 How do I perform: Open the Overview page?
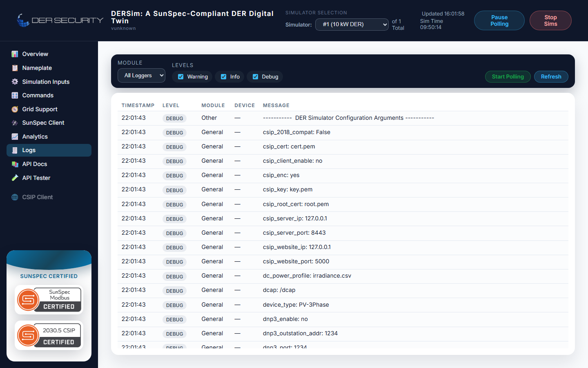49,54
